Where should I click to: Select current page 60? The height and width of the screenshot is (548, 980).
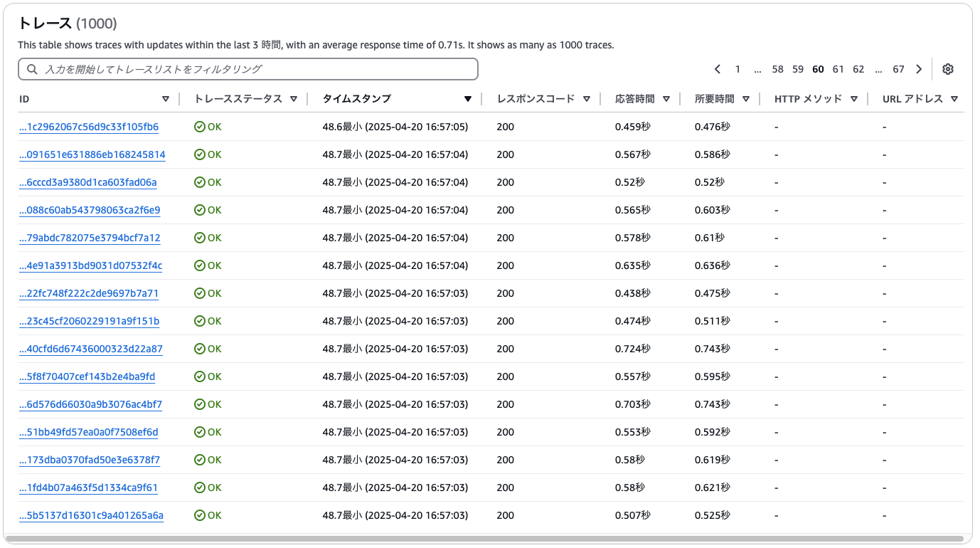tap(818, 69)
